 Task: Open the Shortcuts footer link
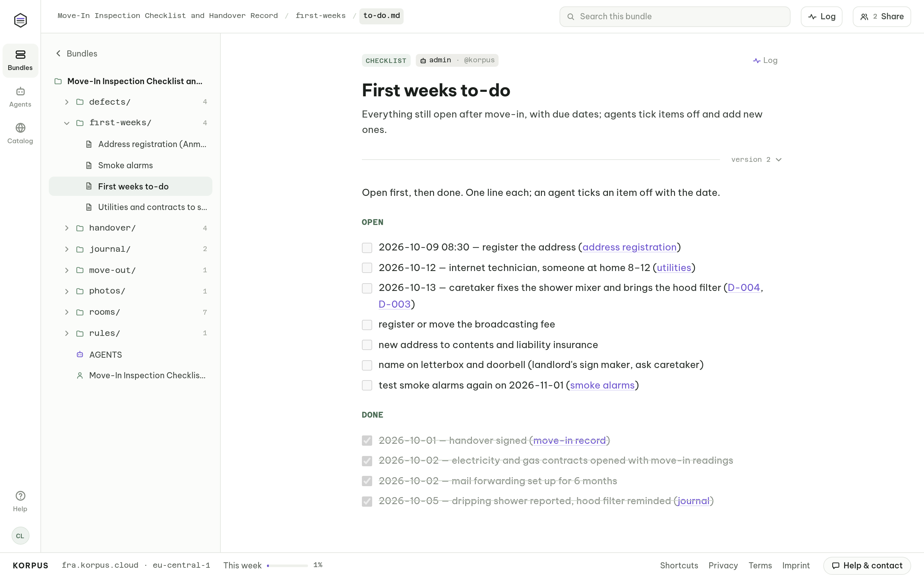(679, 565)
